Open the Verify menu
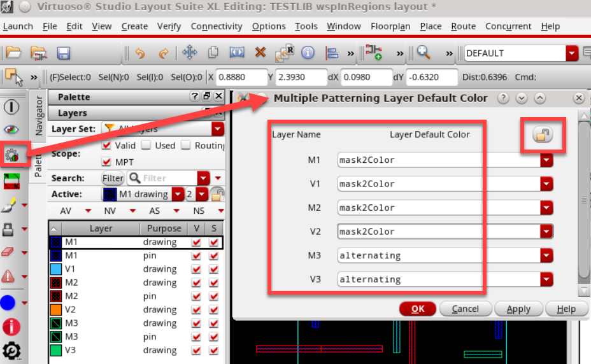591x364 pixels. click(169, 26)
